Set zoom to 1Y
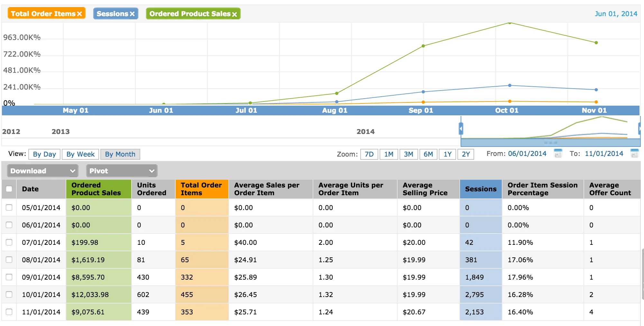Viewport: 644px width, 326px height. 447,154
